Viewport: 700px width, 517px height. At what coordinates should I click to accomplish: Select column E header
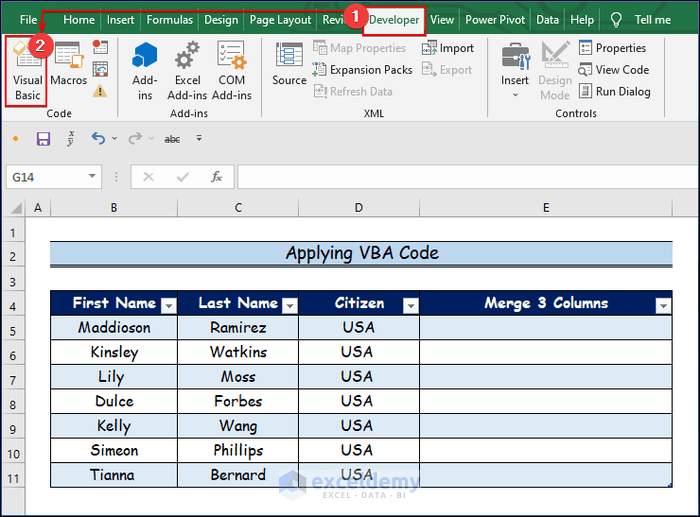coord(546,208)
